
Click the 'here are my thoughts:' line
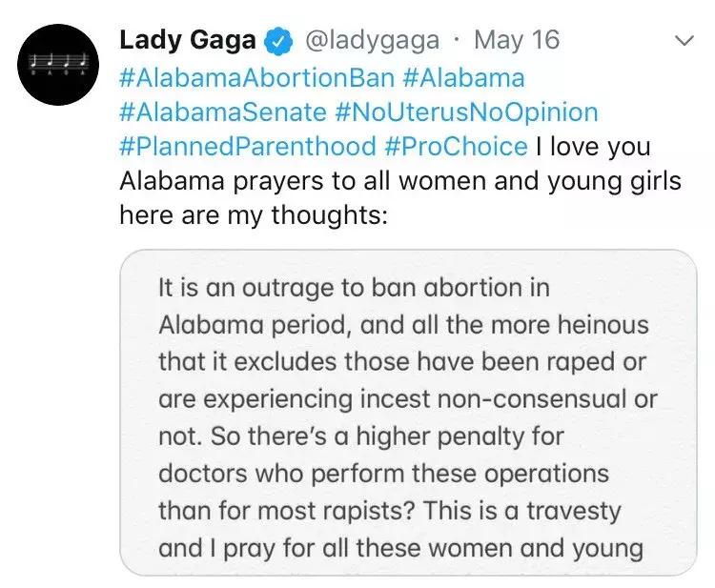(x=254, y=214)
